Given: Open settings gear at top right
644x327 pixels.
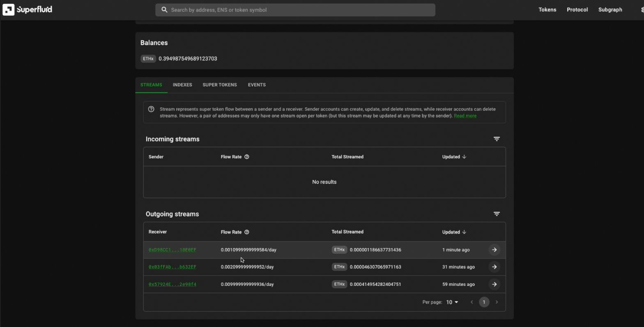Looking at the screenshot, I should click(x=642, y=10).
